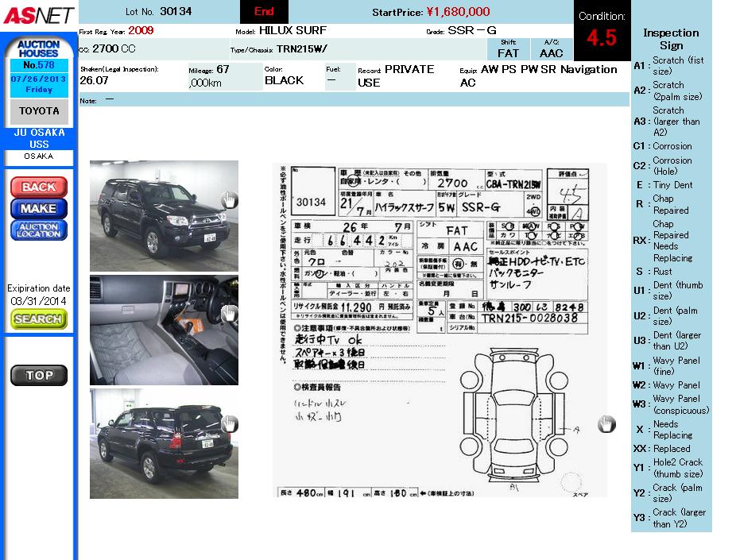736x560 pixels.
Task: Click hand zoom icon beside auction sheet
Action: click(606, 424)
